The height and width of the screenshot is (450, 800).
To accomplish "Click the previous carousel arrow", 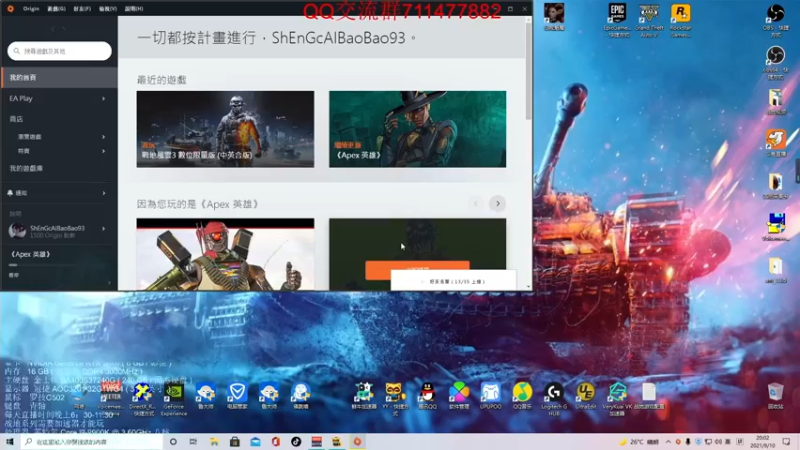I will click(x=476, y=204).
